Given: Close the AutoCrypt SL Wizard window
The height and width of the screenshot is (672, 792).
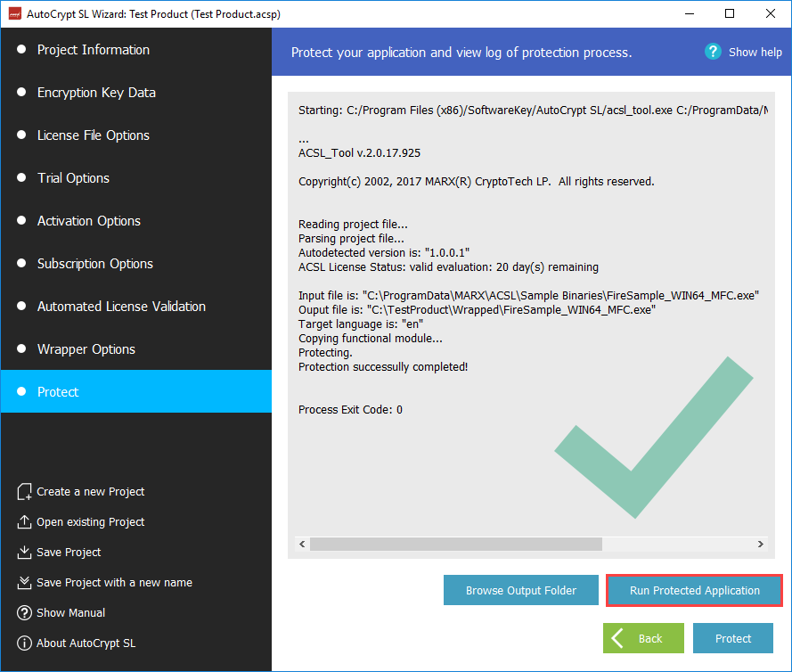Looking at the screenshot, I should click(x=771, y=13).
